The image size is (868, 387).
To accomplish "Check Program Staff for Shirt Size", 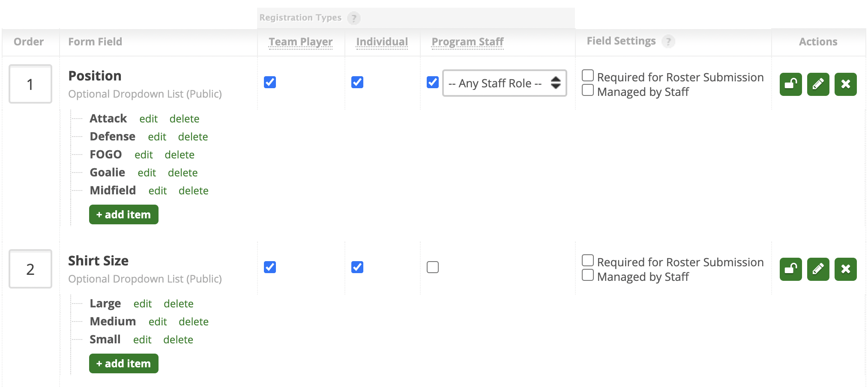I will click(433, 267).
